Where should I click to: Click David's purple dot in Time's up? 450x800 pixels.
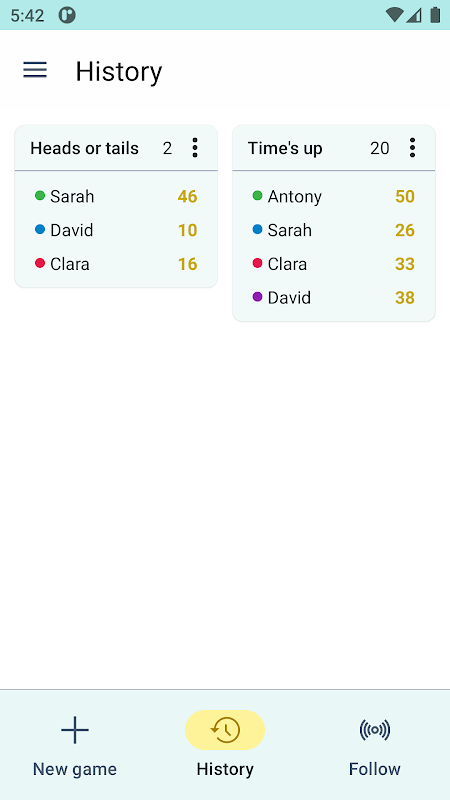click(x=258, y=296)
